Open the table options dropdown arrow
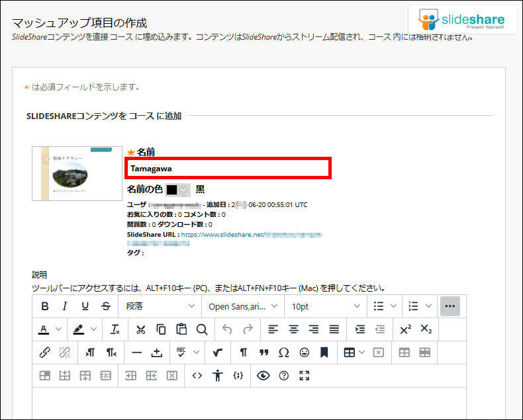Image resolution: width=523 pixels, height=420 pixels. pos(362,353)
